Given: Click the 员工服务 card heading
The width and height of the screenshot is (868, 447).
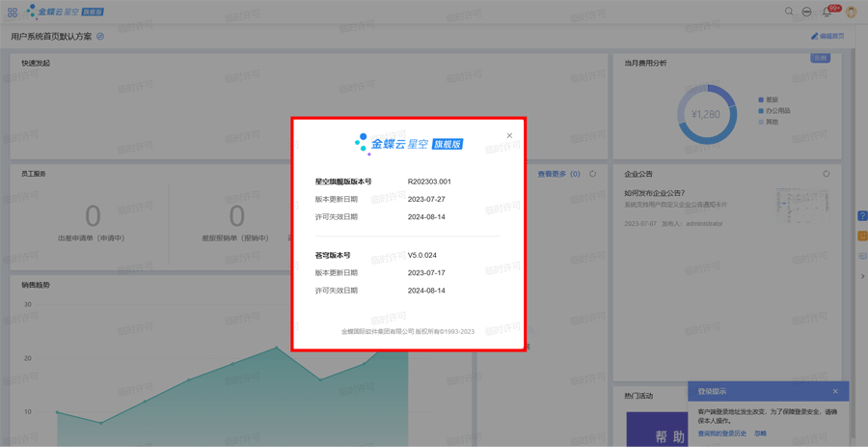Looking at the screenshot, I should pyautogui.click(x=33, y=174).
